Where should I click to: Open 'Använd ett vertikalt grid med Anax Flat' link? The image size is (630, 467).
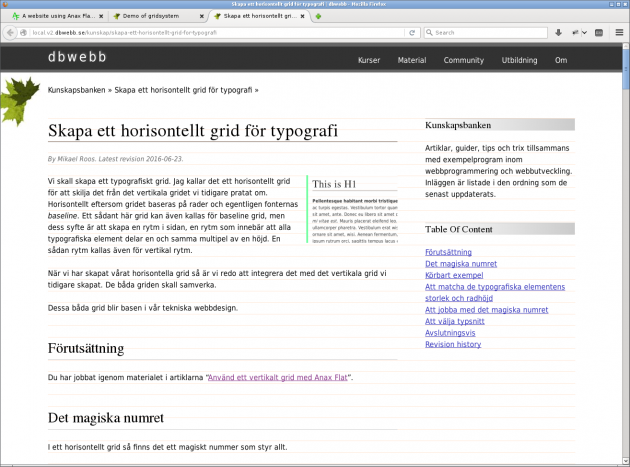[x=278, y=377]
